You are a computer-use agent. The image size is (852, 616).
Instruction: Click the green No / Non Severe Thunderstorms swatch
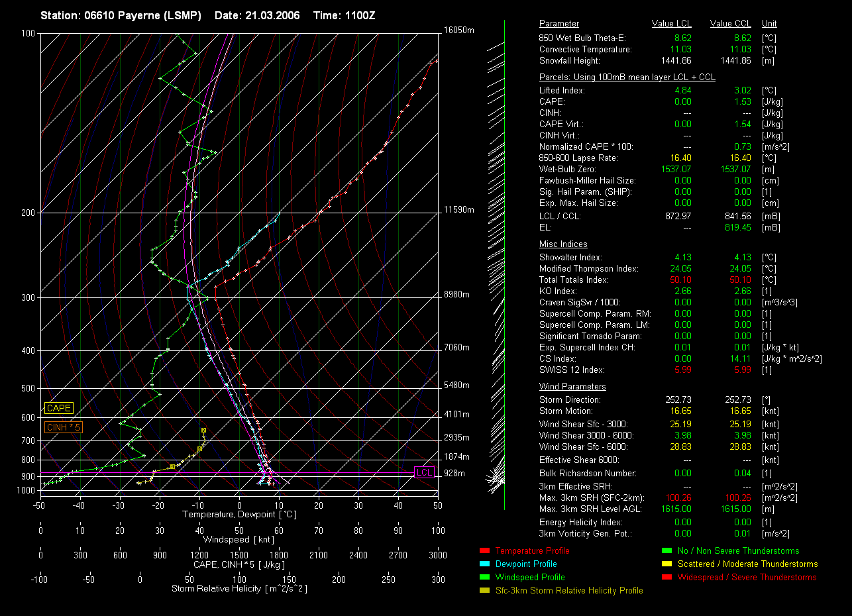(x=666, y=550)
